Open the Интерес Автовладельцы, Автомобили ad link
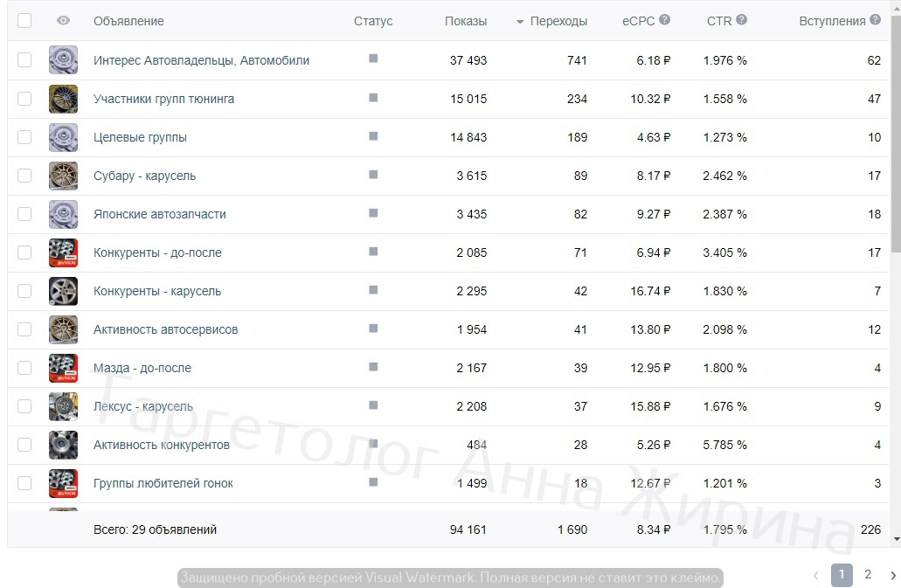Screen dimensions: 901x588 (x=202, y=60)
